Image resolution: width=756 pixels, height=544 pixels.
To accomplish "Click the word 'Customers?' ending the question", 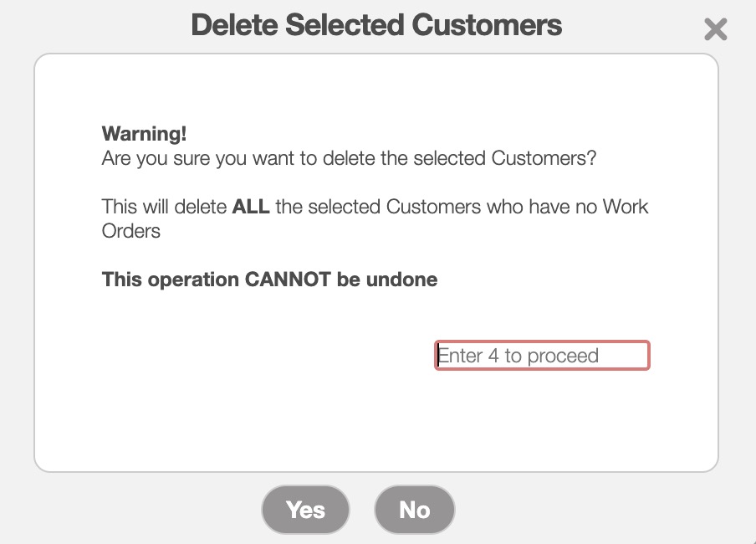I will 544,158.
